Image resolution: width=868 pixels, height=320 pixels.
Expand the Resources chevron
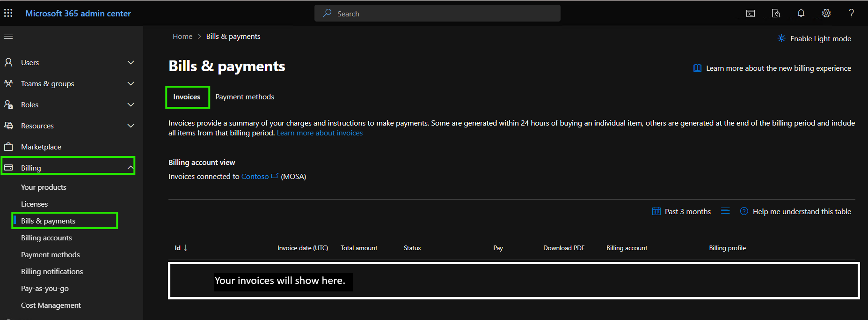click(x=131, y=126)
